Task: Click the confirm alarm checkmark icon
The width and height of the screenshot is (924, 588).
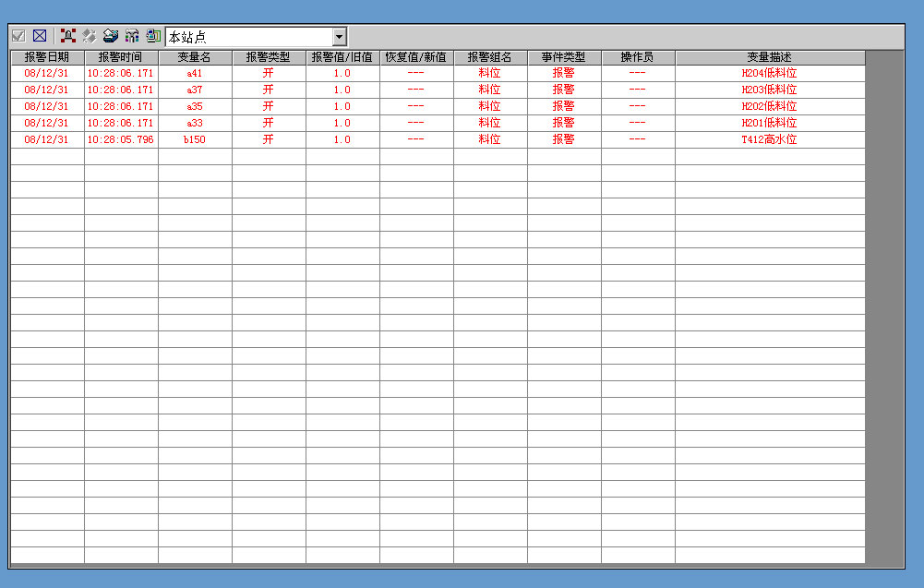Action: point(18,36)
